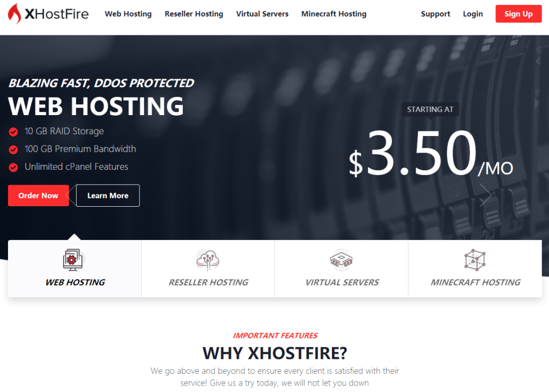Open Minecraft Hosting in top navigation

[x=334, y=14]
